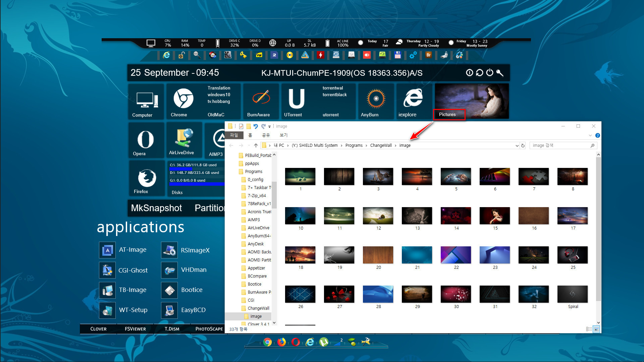Launch the yellow disc icon in launcher bar
This screenshot has height=362, width=644.
(x=290, y=55)
